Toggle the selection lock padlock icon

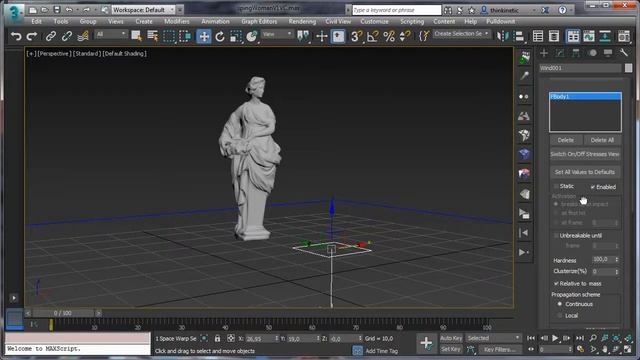click(217, 338)
